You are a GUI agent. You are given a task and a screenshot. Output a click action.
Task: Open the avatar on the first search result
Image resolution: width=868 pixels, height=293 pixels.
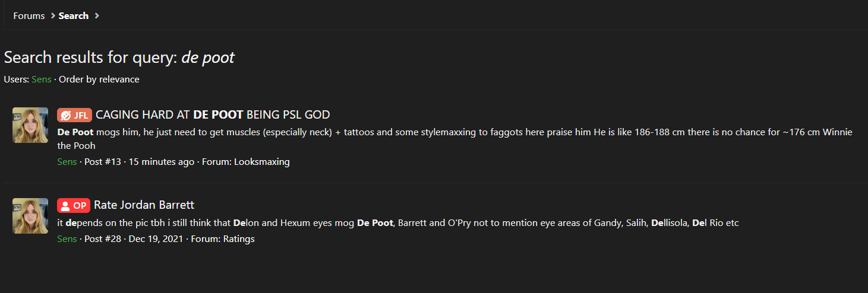tap(30, 125)
